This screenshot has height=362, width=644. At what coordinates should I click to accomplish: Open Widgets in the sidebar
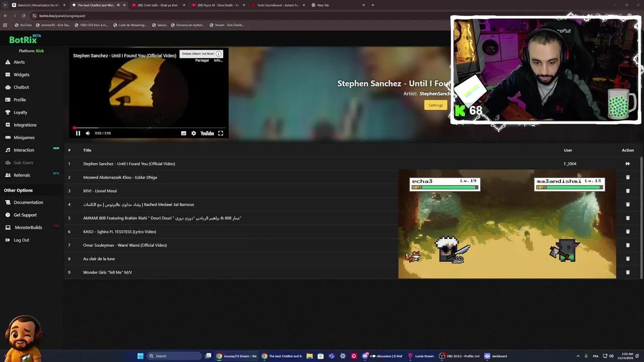pyautogui.click(x=21, y=74)
